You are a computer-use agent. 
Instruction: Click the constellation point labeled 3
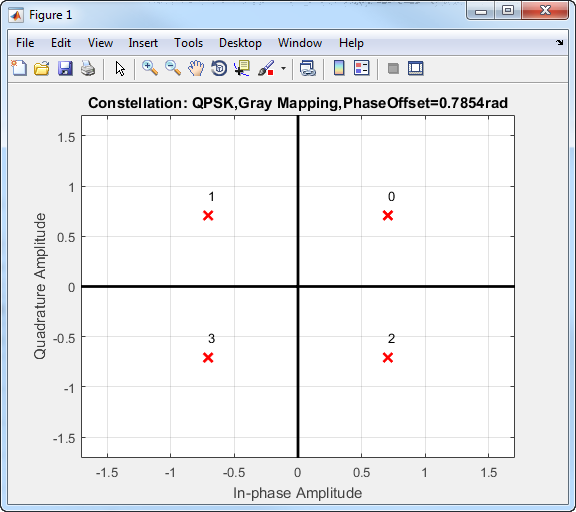coord(208,357)
